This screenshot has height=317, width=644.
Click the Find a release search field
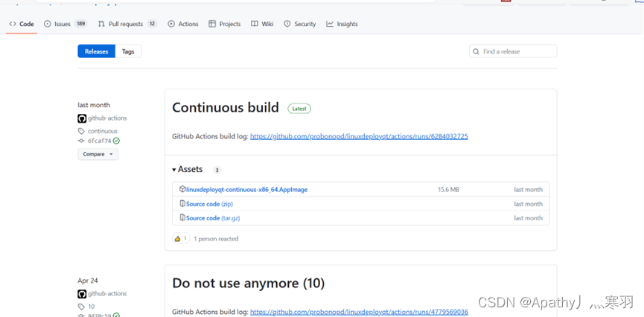tap(513, 51)
